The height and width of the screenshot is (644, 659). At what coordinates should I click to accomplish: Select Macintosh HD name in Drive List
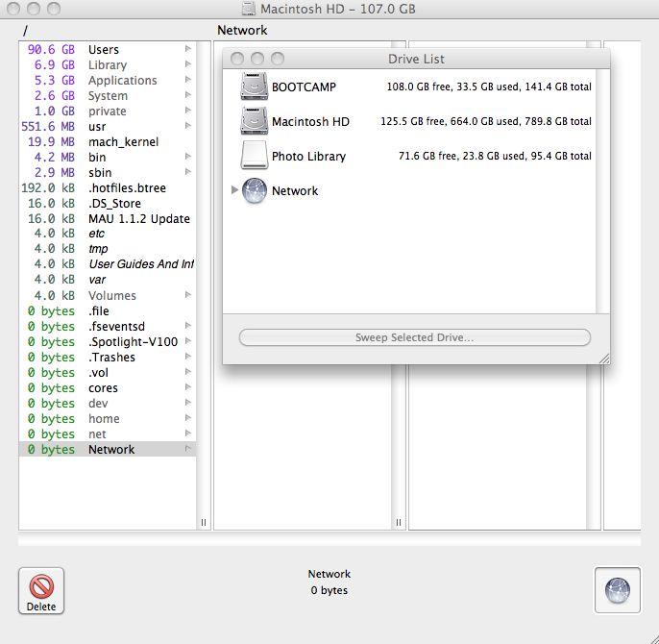coord(310,121)
